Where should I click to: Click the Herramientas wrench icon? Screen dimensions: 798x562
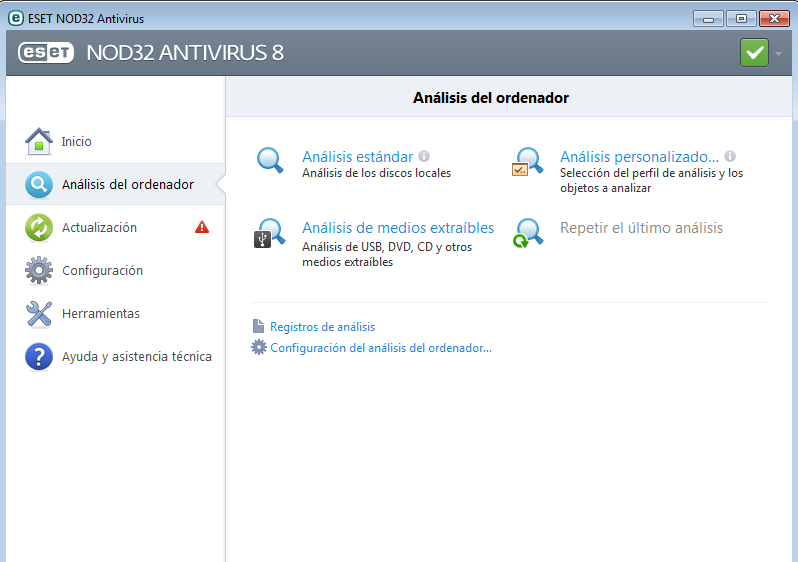[38, 314]
